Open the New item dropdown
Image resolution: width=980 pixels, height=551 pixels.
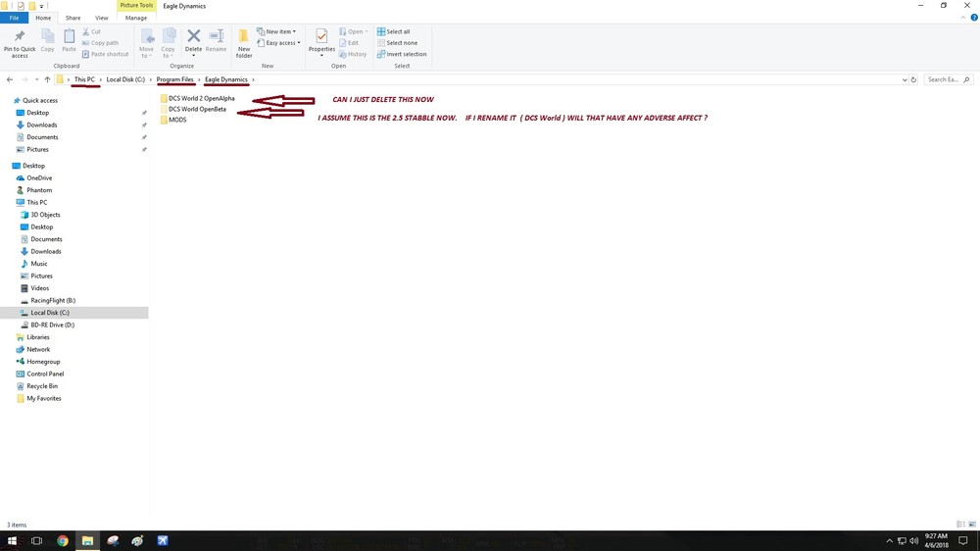(276, 31)
